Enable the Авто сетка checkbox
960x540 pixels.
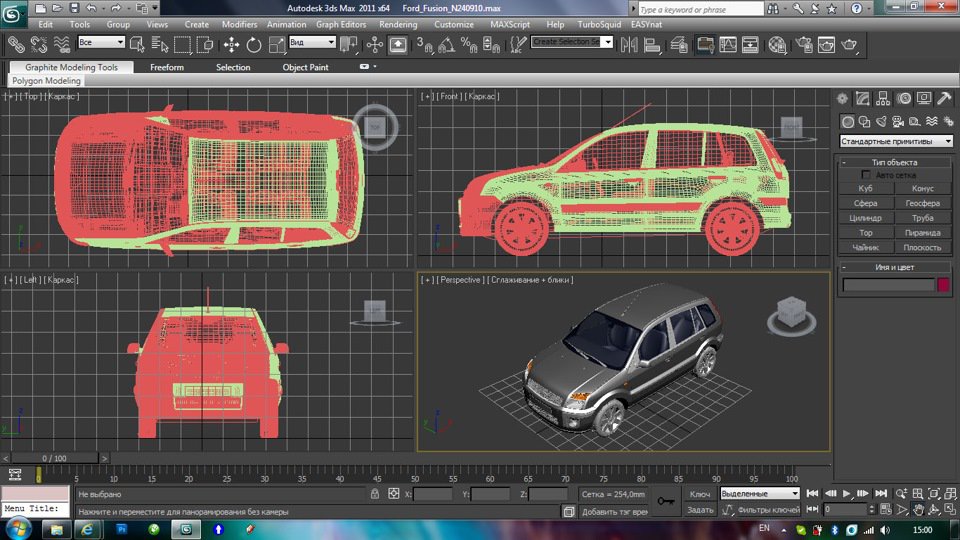(x=866, y=174)
